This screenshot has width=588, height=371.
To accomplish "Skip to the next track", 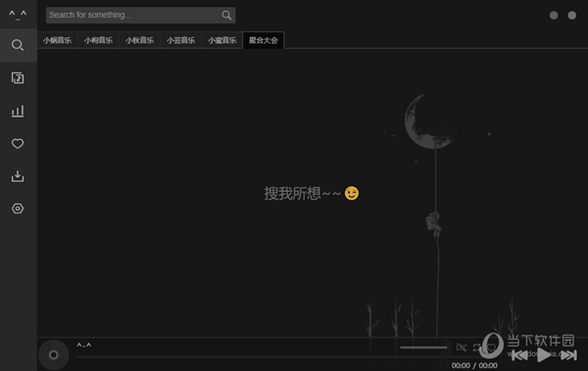I will click(568, 355).
